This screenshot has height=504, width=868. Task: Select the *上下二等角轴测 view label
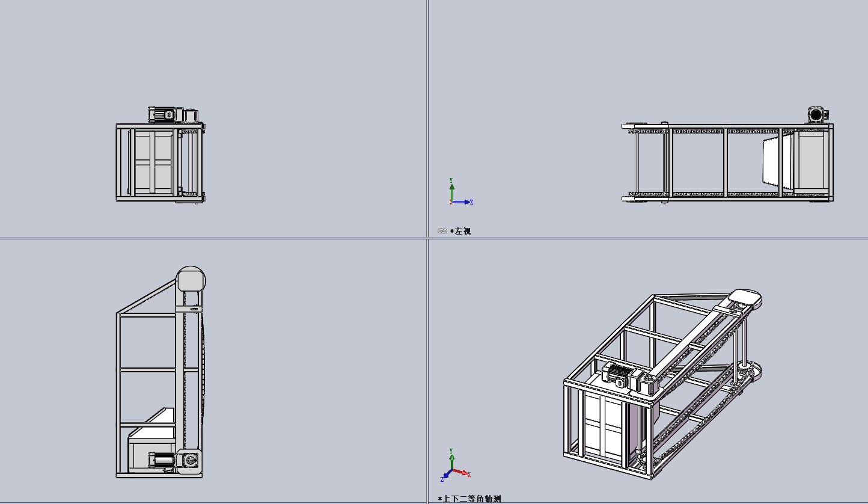469,499
